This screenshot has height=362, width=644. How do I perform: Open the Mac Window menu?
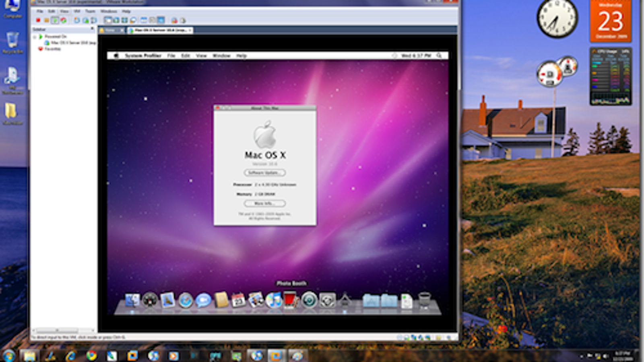[221, 56]
